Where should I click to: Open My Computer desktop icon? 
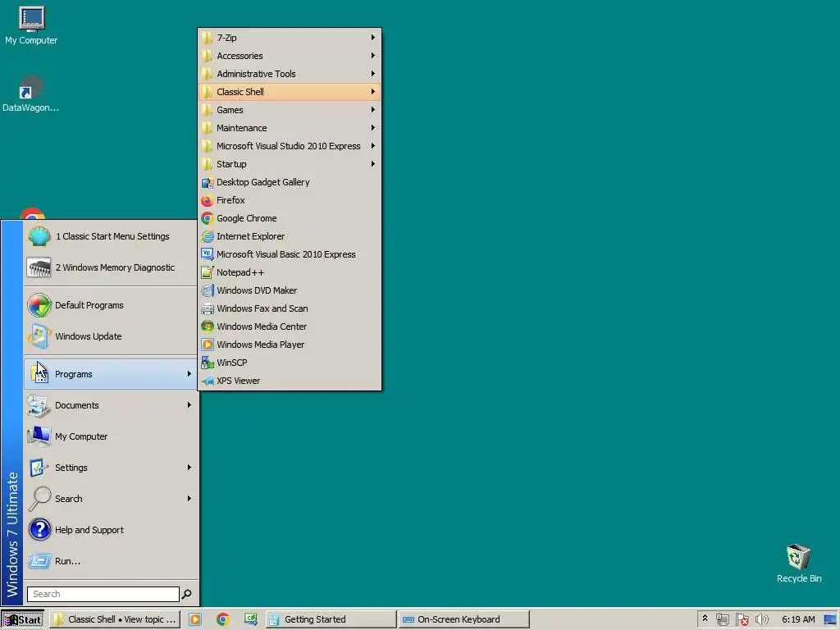[31, 25]
